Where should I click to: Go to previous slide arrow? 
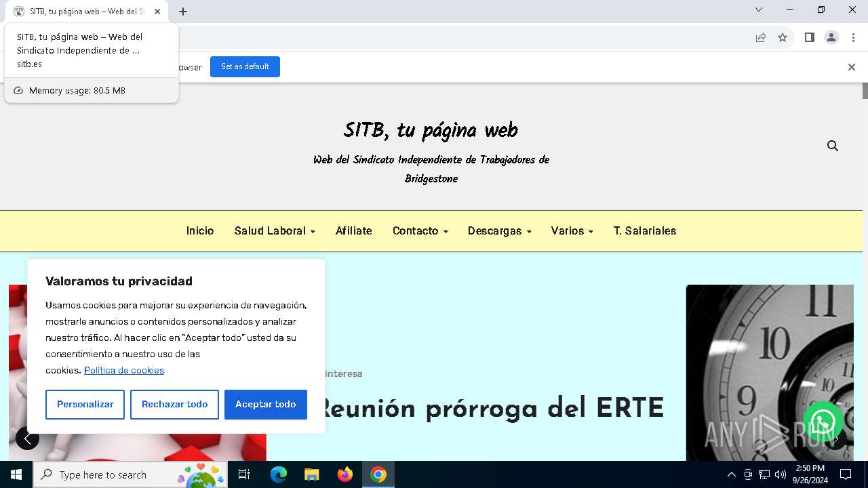pos(27,438)
